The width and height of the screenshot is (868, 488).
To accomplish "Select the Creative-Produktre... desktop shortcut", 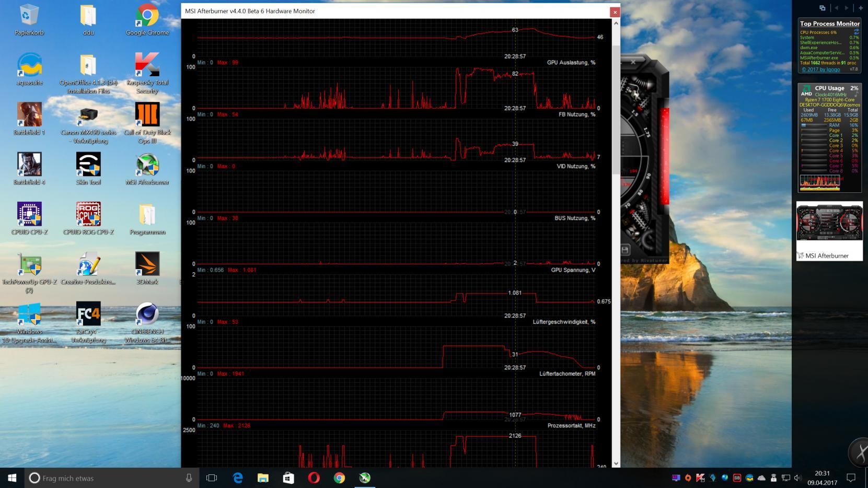I will point(88,269).
